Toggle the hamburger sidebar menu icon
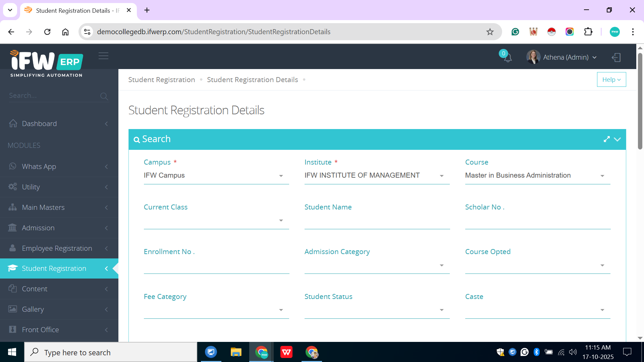 pos(103,56)
